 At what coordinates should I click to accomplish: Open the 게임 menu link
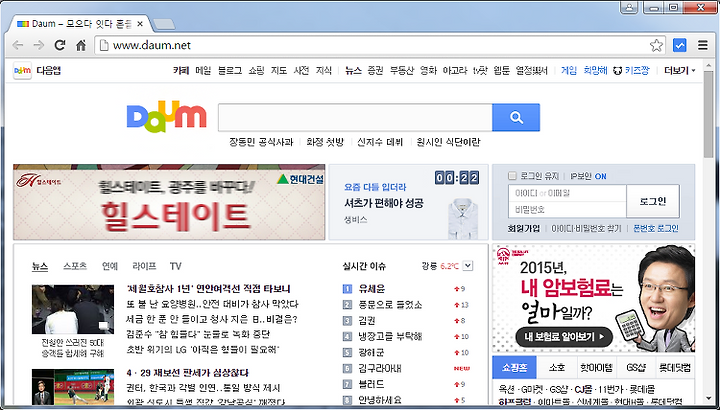pos(568,71)
